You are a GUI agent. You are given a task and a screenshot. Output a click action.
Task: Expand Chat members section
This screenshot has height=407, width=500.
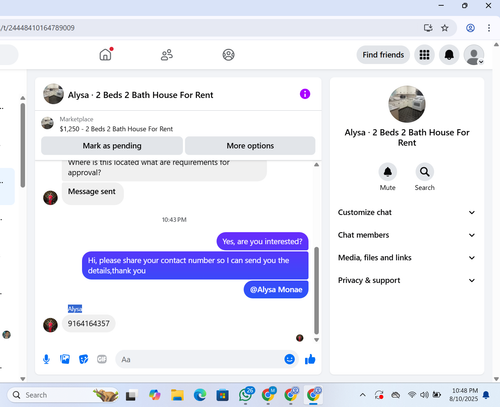pos(407,235)
